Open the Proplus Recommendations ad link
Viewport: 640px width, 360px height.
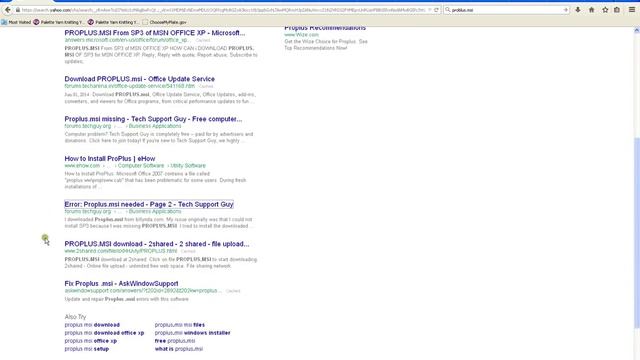(x=325, y=28)
